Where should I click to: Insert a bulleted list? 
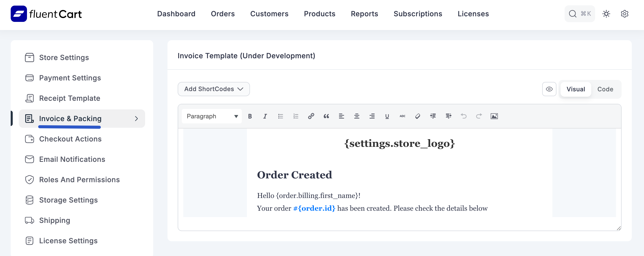click(281, 116)
